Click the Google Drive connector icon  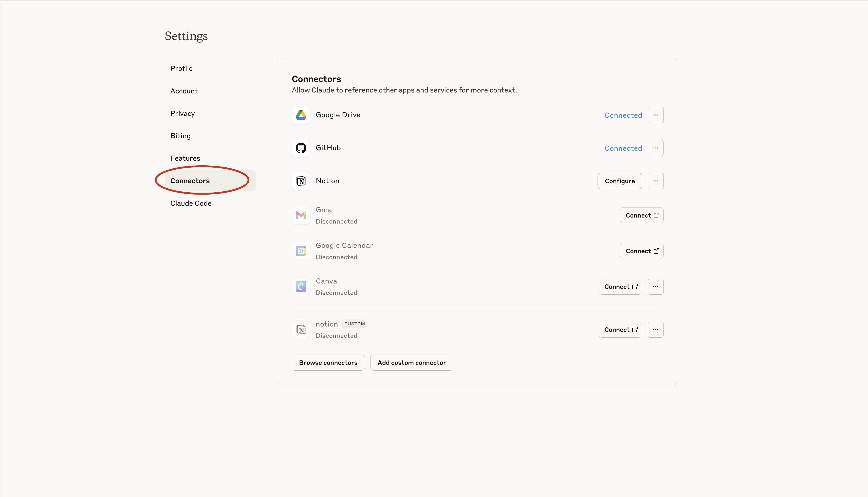[301, 115]
